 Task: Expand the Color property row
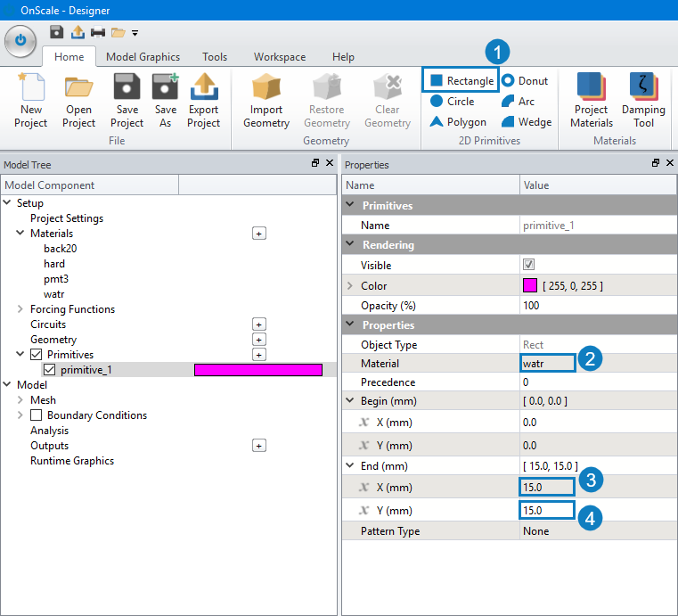[x=350, y=285]
